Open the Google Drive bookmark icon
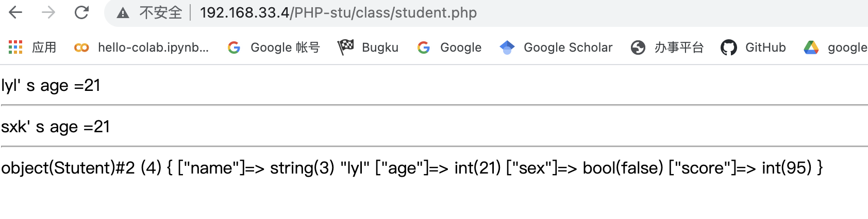 811,48
